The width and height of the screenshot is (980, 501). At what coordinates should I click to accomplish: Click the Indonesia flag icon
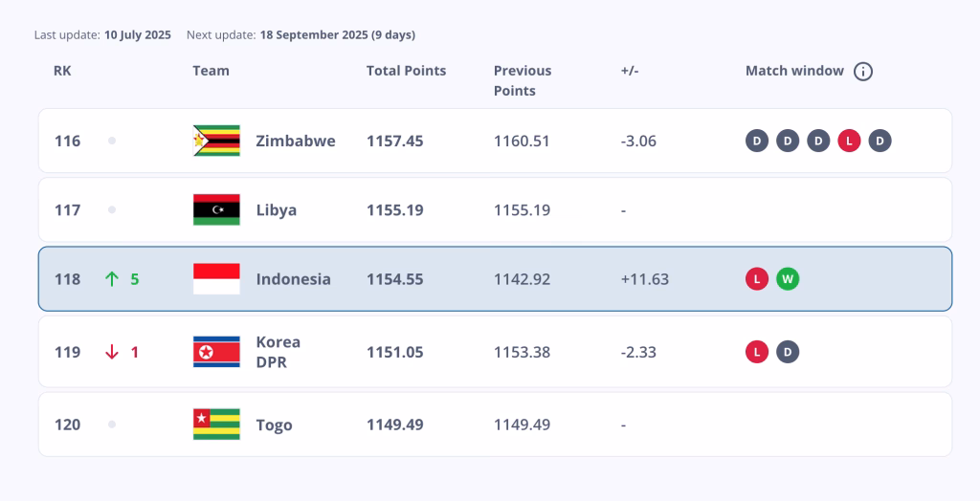(216, 279)
